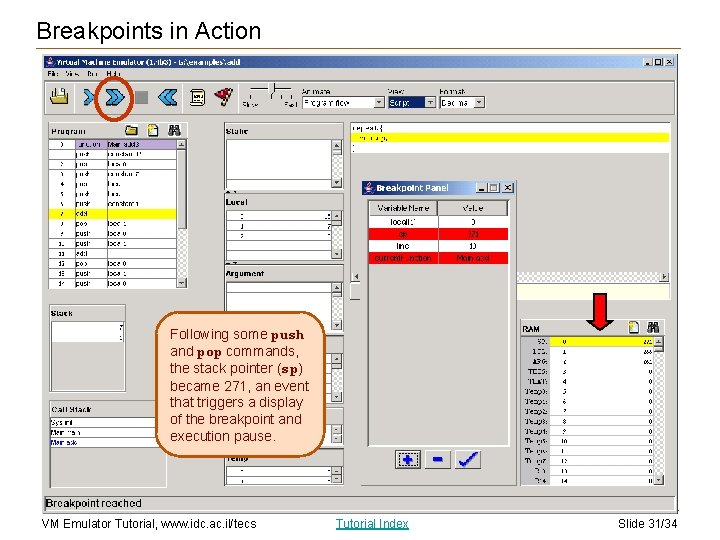Open the Tutorial Index link
Screen dimensions: 720x540
(x=372, y=524)
